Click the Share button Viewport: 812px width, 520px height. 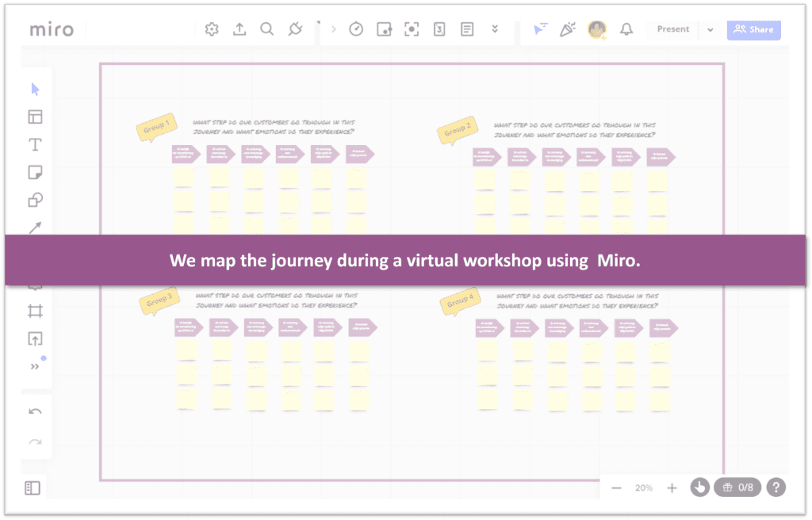click(753, 29)
